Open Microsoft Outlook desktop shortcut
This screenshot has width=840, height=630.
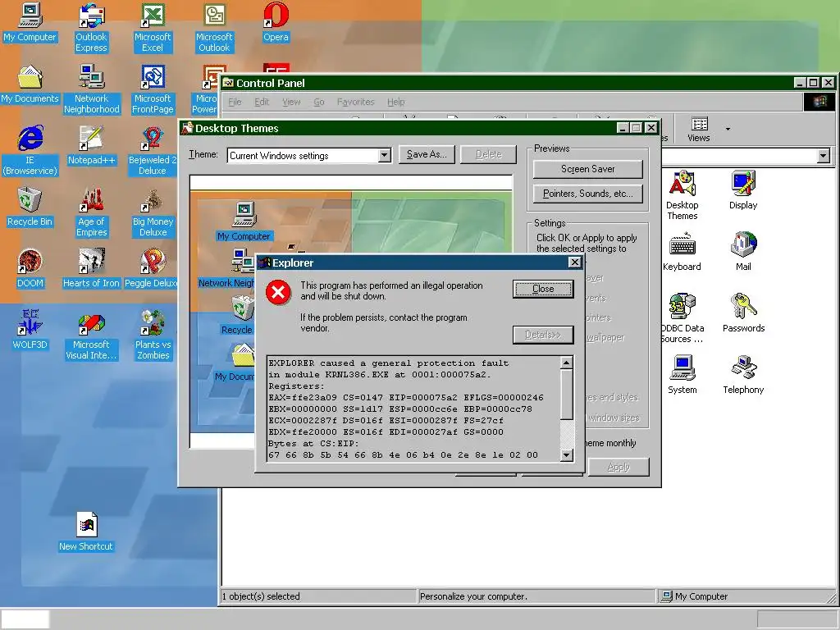tap(214, 28)
